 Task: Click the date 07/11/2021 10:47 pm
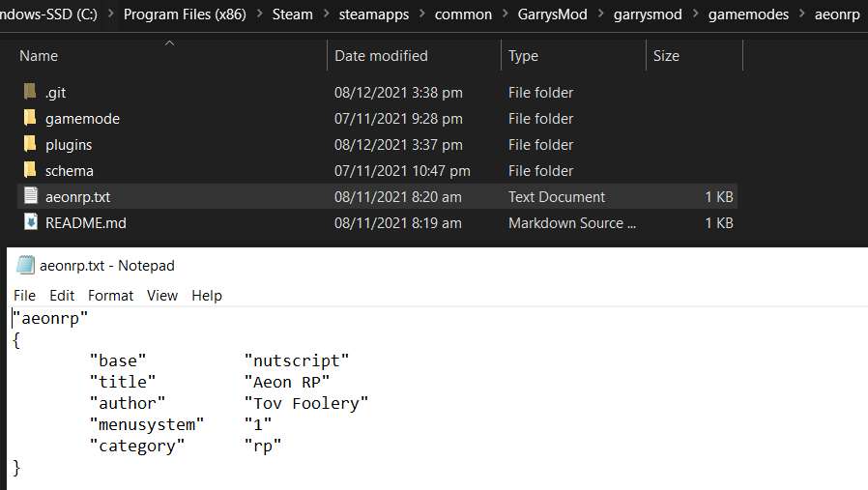(402, 170)
